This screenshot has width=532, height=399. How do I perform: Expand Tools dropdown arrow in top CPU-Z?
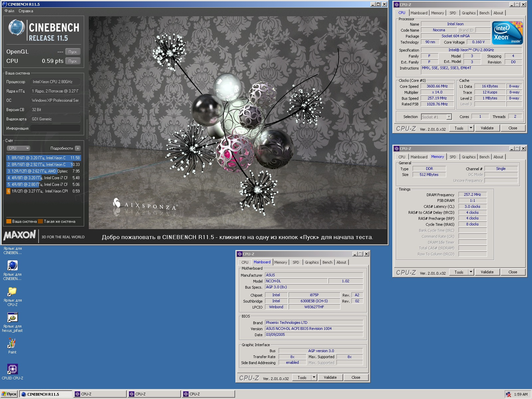(x=471, y=128)
